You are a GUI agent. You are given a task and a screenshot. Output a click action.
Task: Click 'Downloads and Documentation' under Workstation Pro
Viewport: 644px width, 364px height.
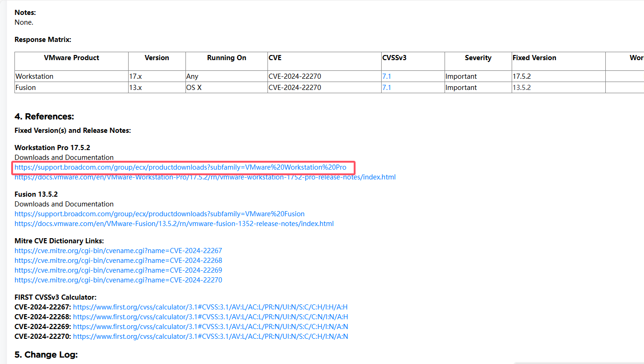click(x=64, y=158)
